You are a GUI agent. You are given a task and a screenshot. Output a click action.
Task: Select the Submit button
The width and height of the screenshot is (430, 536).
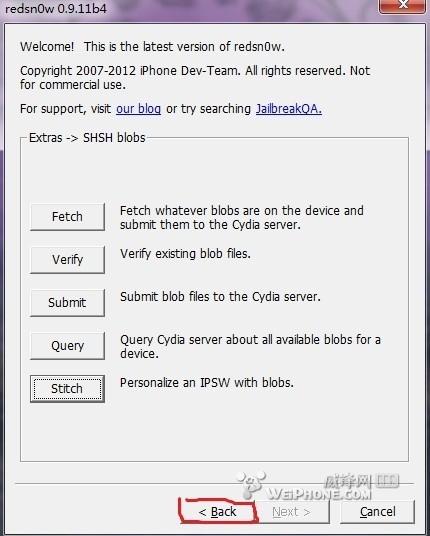(x=67, y=303)
